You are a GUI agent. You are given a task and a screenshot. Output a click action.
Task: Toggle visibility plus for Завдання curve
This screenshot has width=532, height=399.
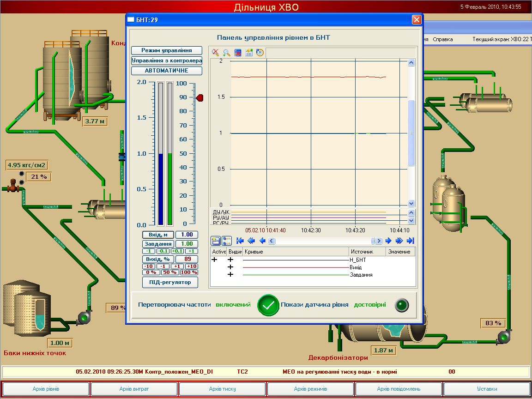[231, 275]
